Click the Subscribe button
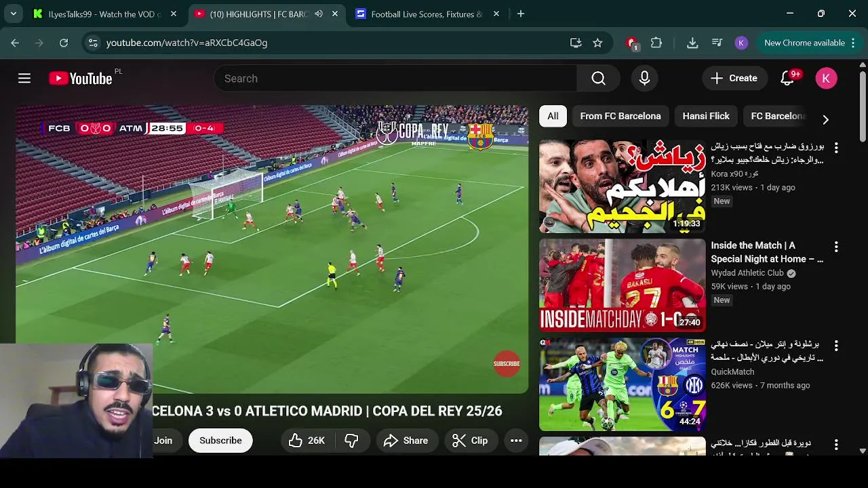This screenshot has height=488, width=868. tap(220, 441)
